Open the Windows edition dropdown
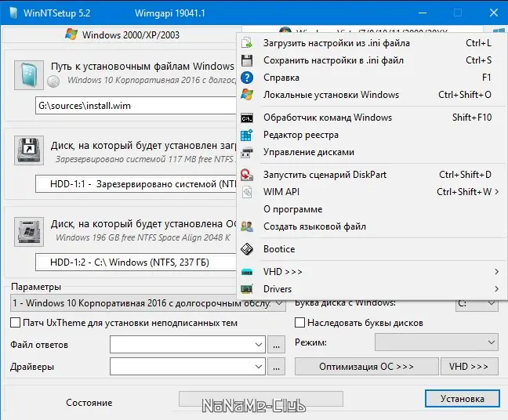The image size is (508, 420). point(148,303)
